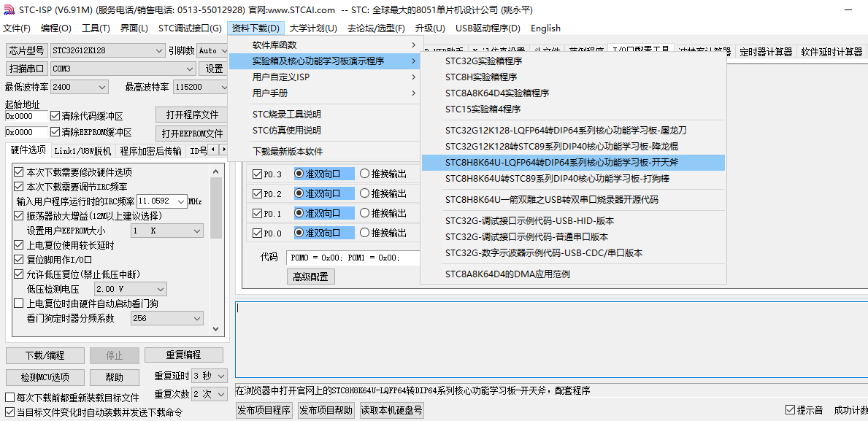Switch to Link1/U8W脱机 tab
The image size is (868, 421).
point(82,151)
